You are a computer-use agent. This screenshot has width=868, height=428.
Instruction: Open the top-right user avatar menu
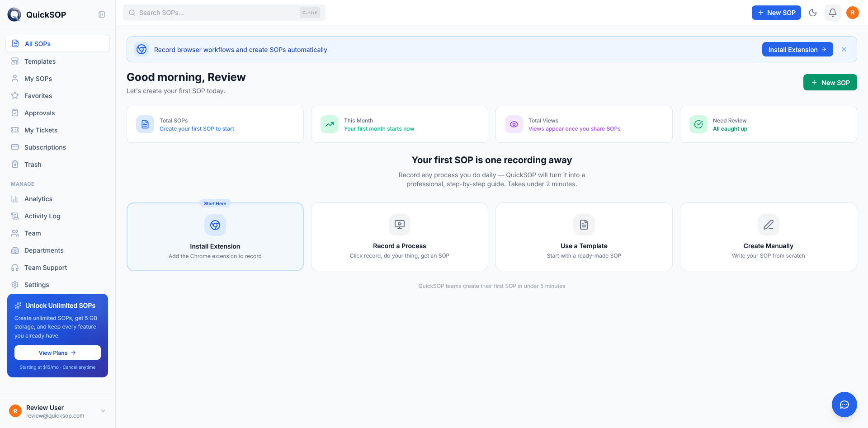[853, 13]
